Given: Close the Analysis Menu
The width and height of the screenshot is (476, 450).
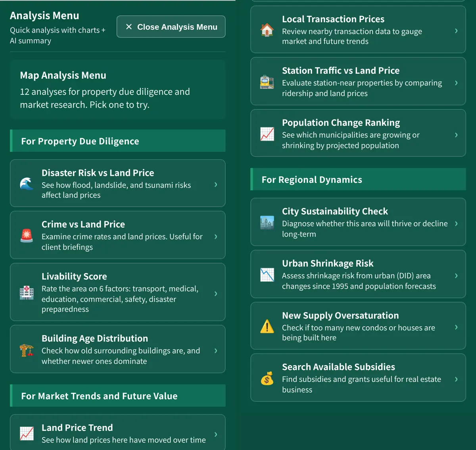Looking at the screenshot, I should pos(171,27).
